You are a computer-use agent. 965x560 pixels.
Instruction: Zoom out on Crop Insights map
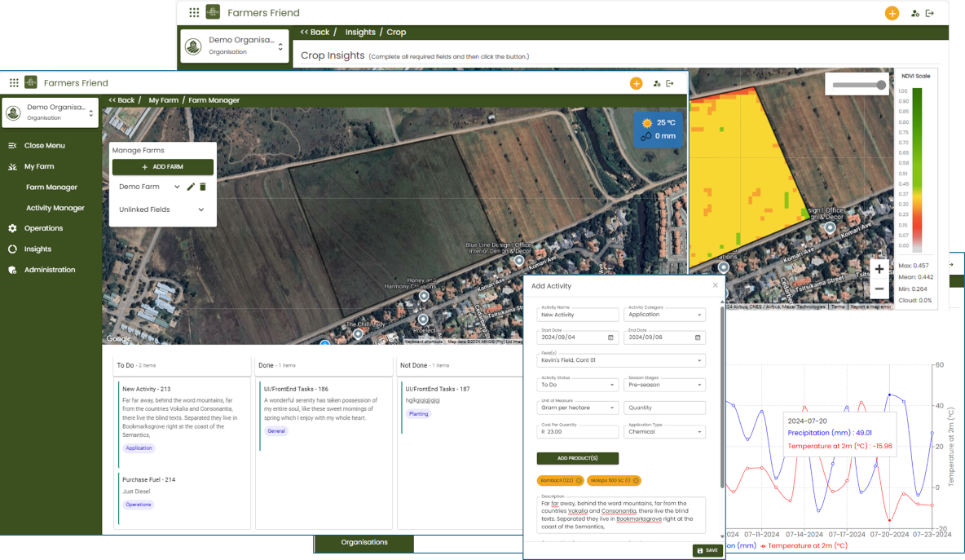[x=879, y=289]
